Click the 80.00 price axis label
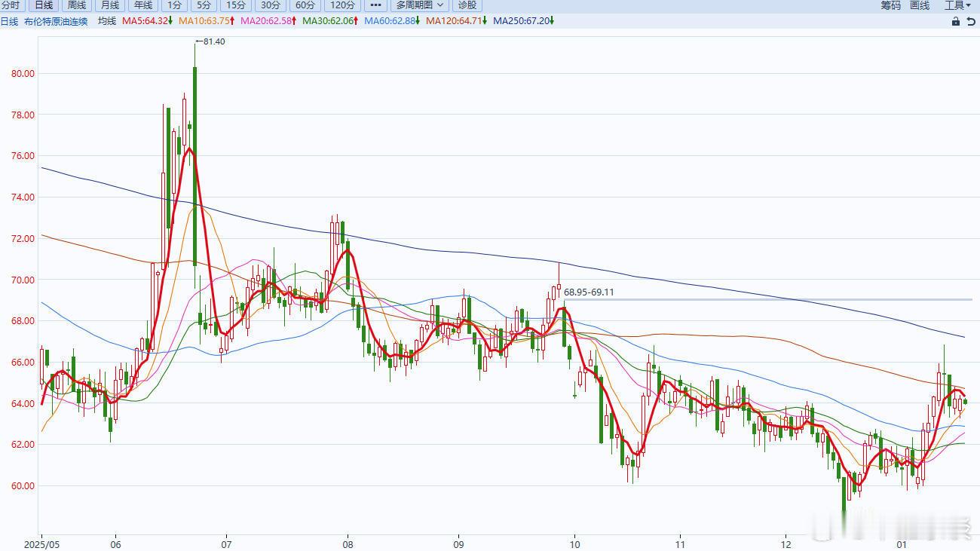This screenshot has width=980, height=551. pos(23,74)
